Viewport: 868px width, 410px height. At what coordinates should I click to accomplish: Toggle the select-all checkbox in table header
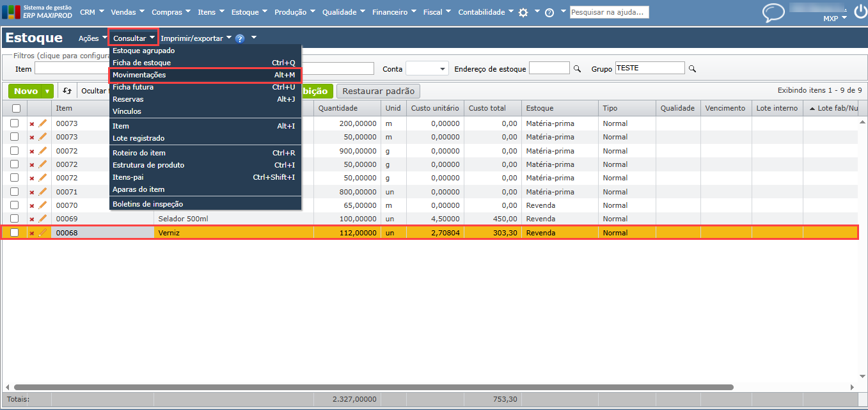point(16,109)
